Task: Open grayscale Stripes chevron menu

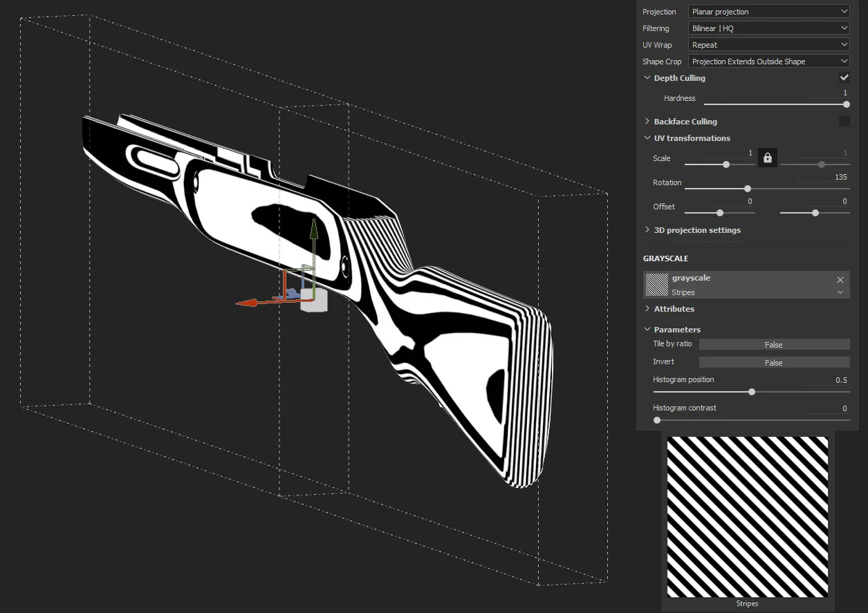Action: [840, 292]
